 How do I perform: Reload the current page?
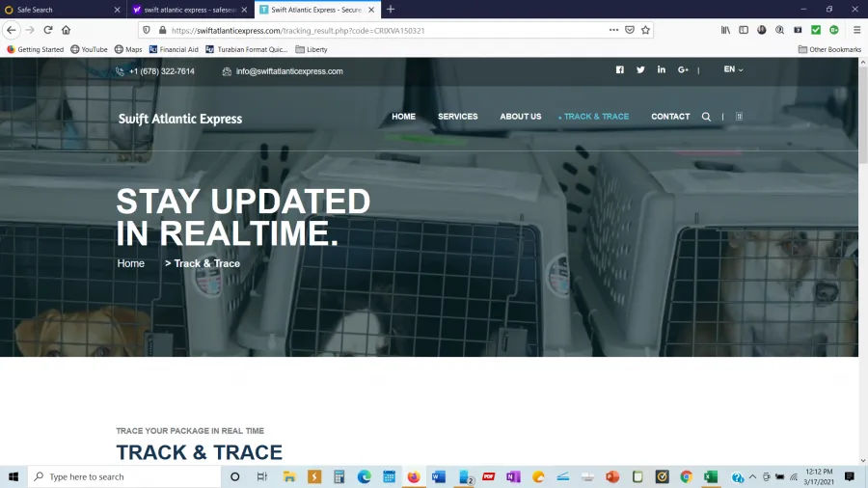tap(48, 30)
